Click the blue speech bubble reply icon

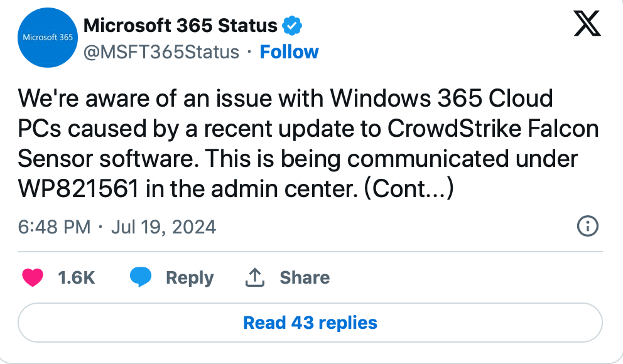[x=141, y=277]
